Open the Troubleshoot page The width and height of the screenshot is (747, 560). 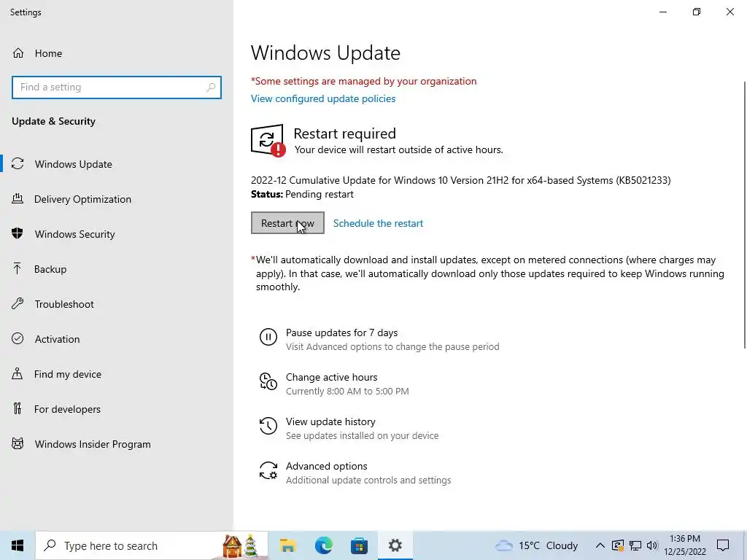117,304
